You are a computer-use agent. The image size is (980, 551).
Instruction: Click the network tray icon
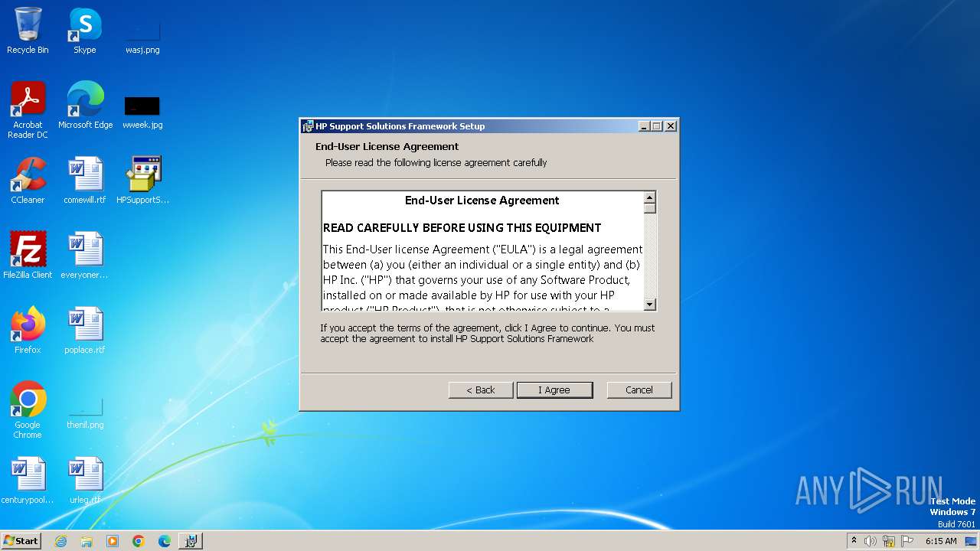click(889, 541)
